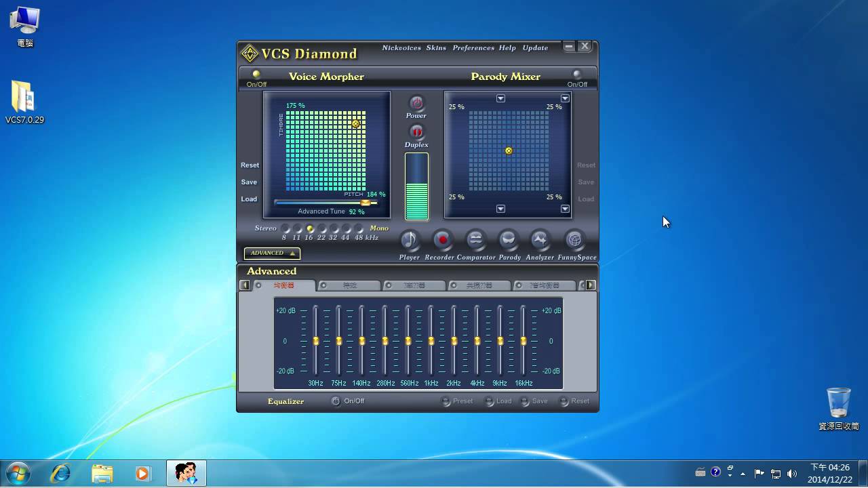The width and height of the screenshot is (868, 488).
Task: Select 48 kHz sample rate
Action: [359, 229]
